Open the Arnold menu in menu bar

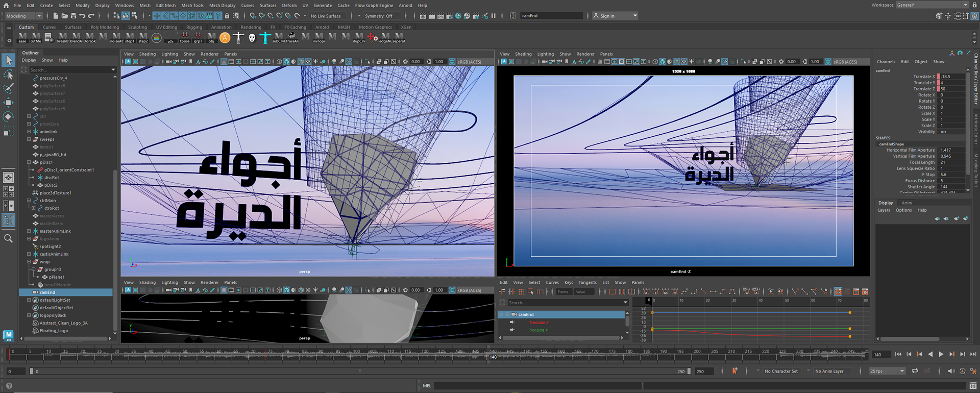(x=405, y=6)
